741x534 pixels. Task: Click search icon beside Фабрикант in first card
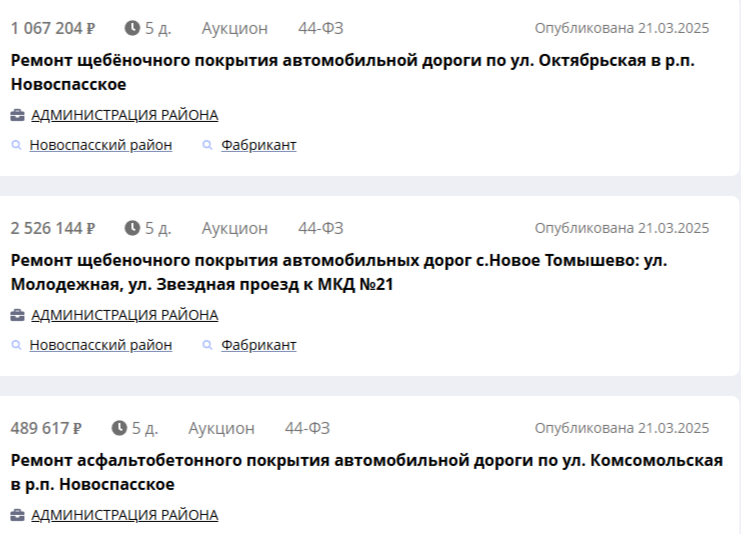coord(208,145)
